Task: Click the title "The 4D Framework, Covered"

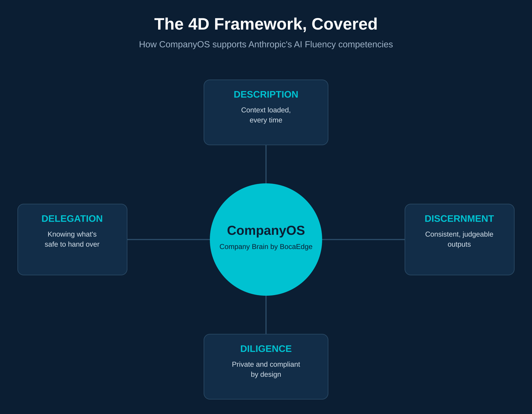Action: pos(266,24)
